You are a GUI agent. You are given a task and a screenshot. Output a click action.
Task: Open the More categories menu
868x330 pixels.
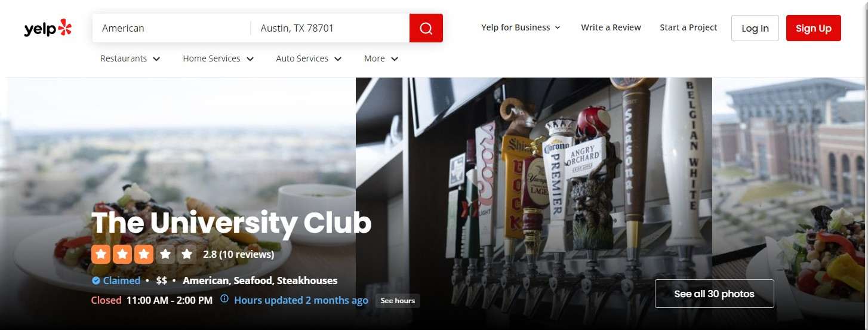point(381,58)
